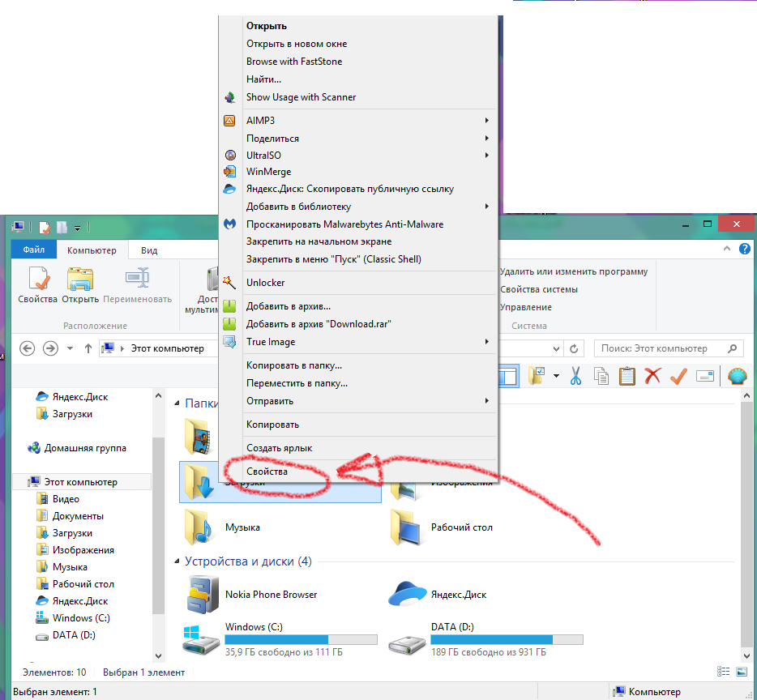Open the quick access toolbar dropdown arrow

tap(78, 228)
